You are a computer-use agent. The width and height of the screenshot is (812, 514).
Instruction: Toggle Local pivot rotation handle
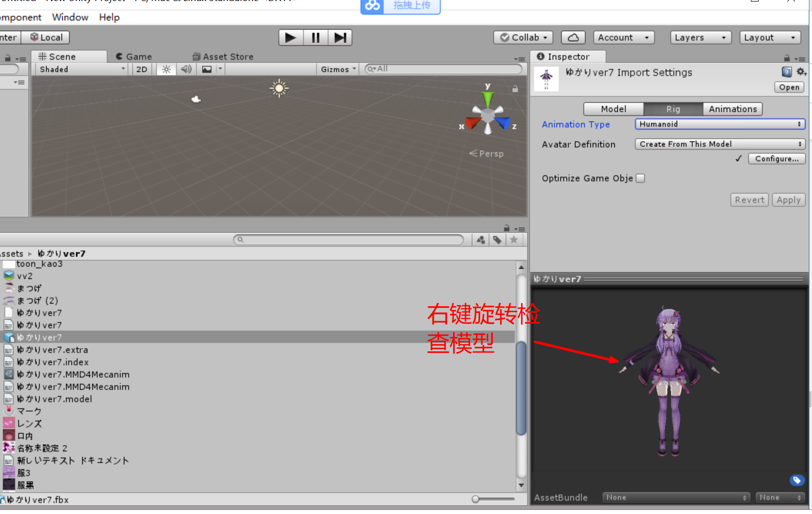pos(46,37)
